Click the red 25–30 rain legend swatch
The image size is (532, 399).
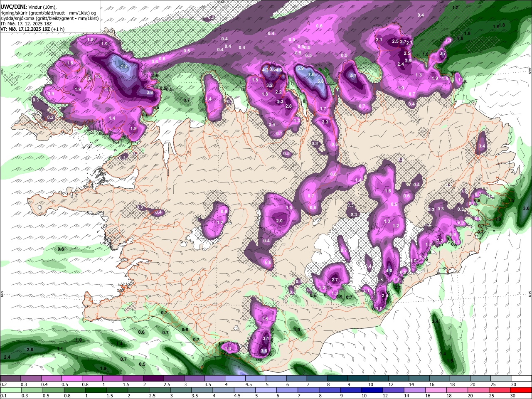tap(500, 390)
